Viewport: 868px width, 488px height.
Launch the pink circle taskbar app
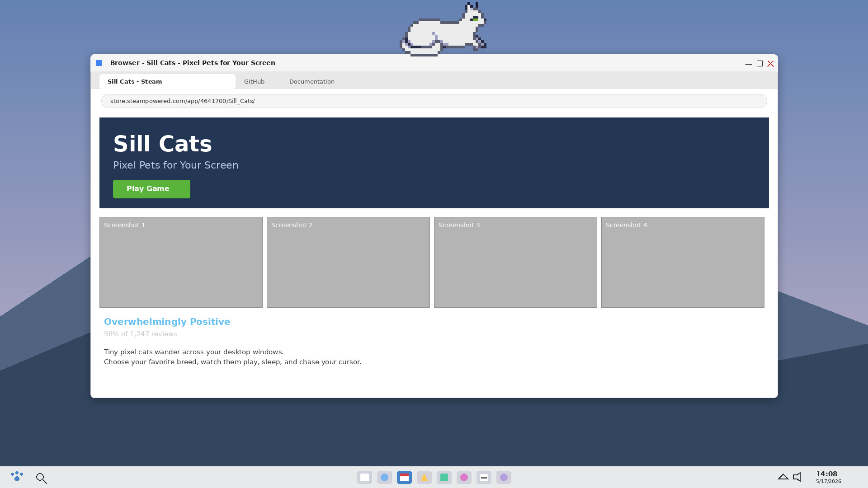click(464, 477)
